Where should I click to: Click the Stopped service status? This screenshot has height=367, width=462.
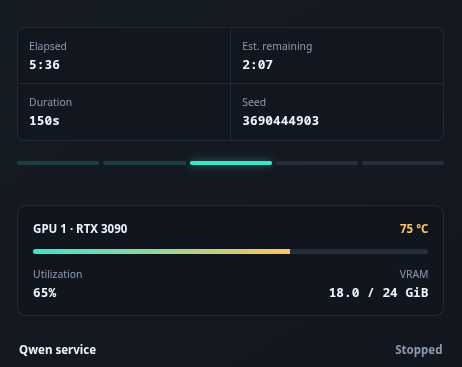click(x=419, y=350)
